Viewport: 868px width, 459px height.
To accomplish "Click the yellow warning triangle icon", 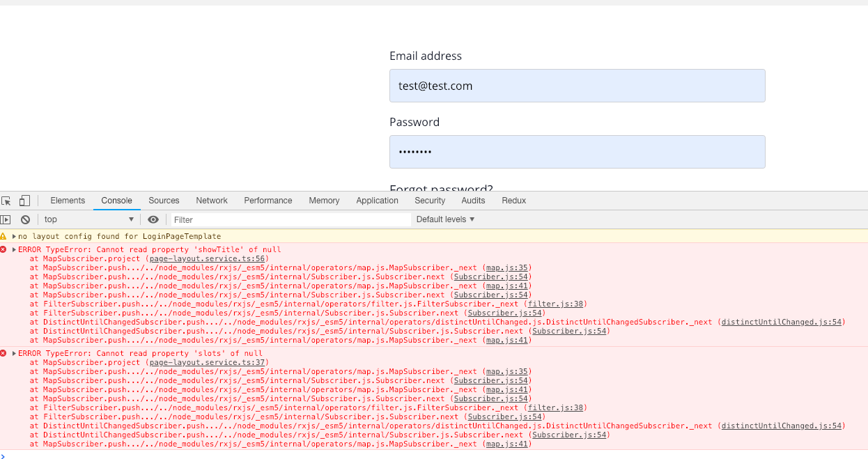I will tap(4, 236).
